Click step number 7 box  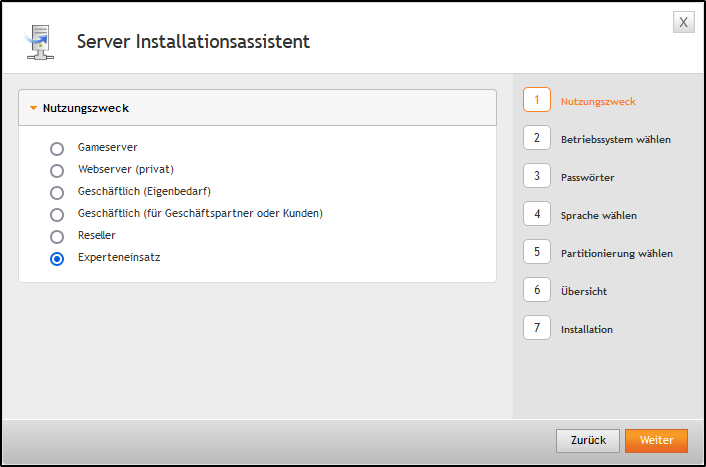coord(537,328)
